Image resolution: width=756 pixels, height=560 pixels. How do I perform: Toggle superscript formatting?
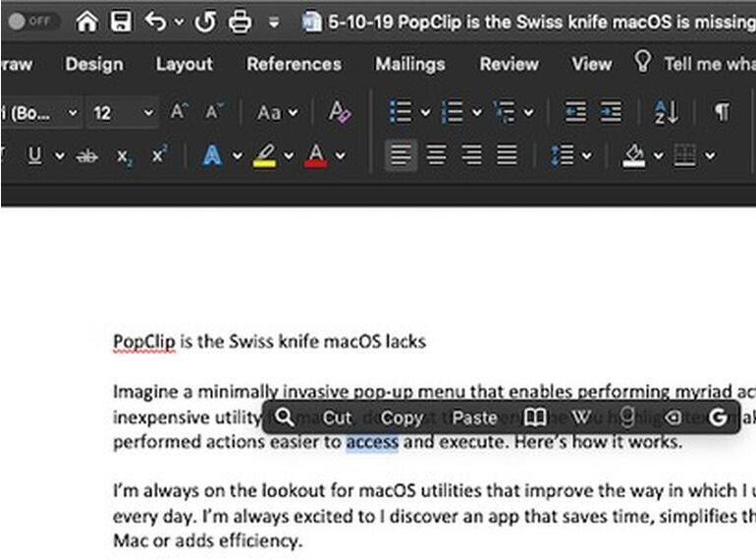[x=160, y=154]
